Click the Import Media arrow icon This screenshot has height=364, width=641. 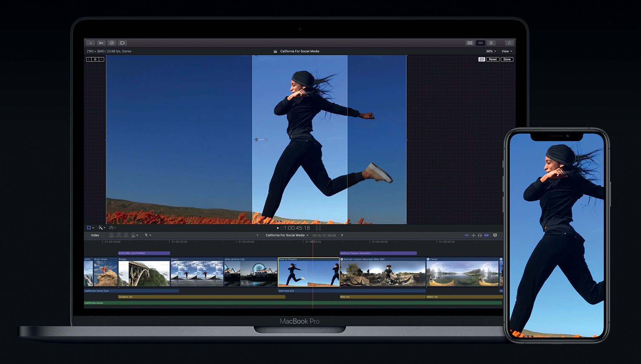tap(90, 43)
